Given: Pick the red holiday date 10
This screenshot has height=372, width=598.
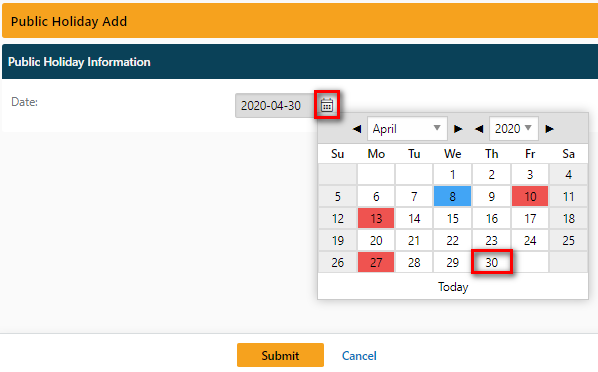Looking at the screenshot, I should pyautogui.click(x=530, y=196).
